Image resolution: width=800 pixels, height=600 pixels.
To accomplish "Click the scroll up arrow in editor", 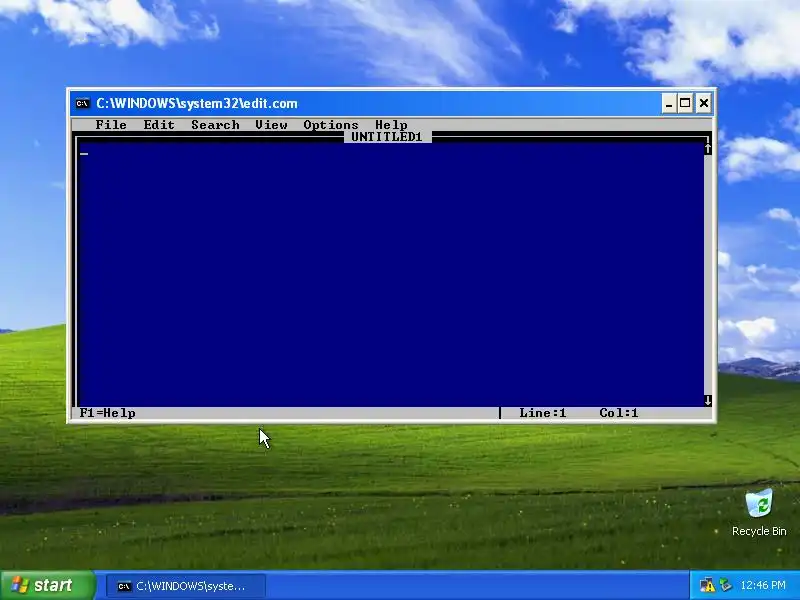I will point(708,148).
